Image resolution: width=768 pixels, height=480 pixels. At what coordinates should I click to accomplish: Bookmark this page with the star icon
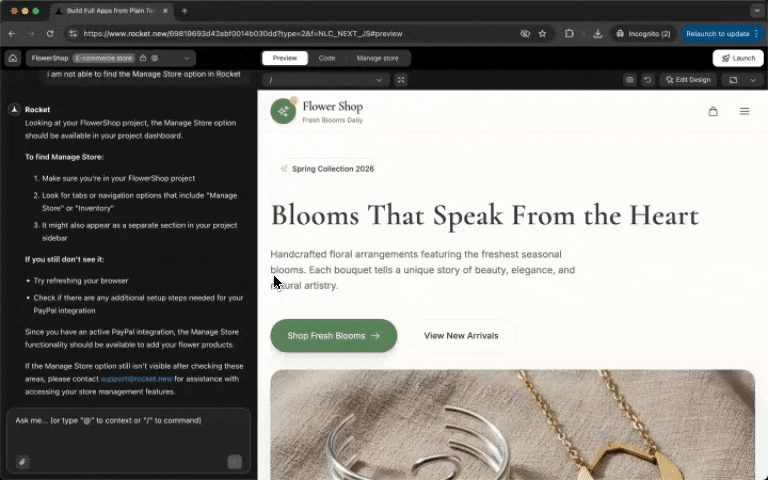pyautogui.click(x=542, y=33)
